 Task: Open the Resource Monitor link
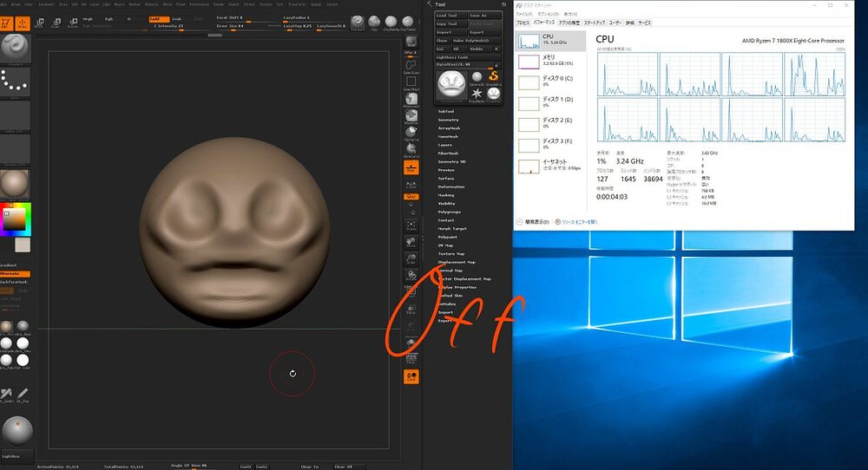click(x=580, y=222)
